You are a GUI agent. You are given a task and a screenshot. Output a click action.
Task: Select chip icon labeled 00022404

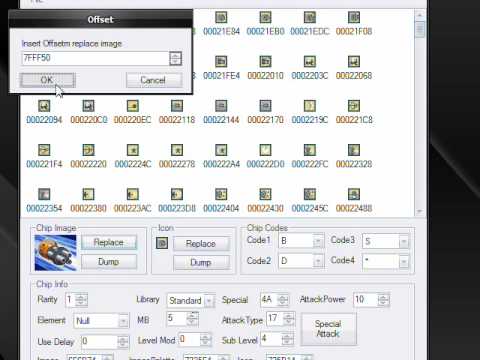221,194
